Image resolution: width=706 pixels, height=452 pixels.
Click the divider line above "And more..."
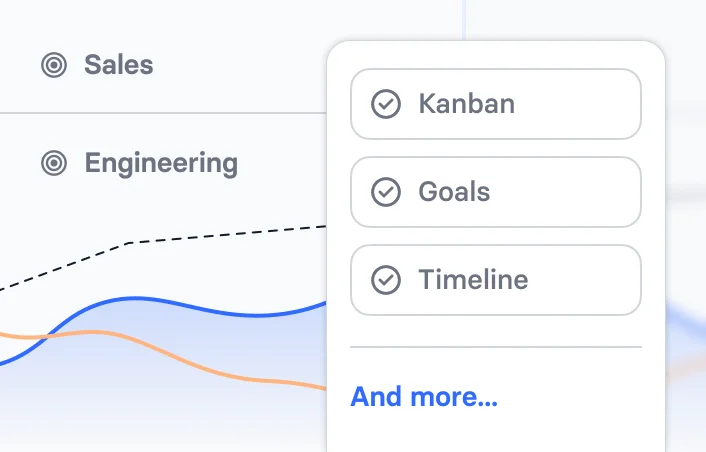pyautogui.click(x=495, y=347)
